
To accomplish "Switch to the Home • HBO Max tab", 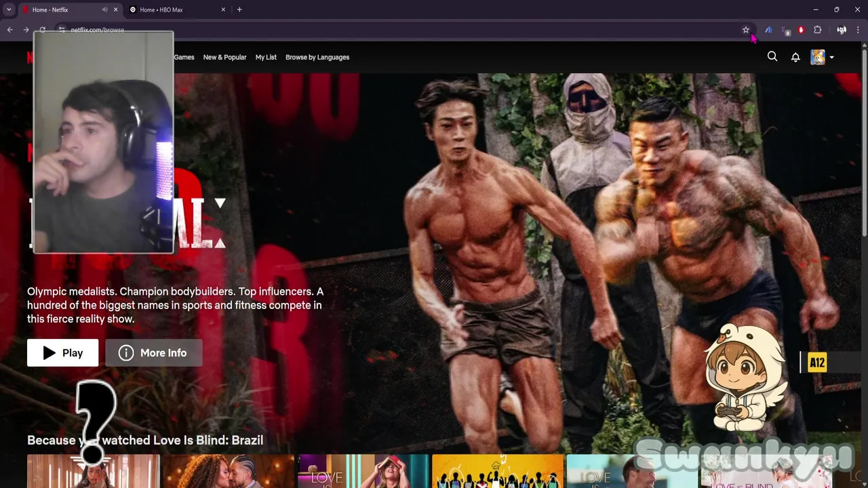I will point(178,9).
